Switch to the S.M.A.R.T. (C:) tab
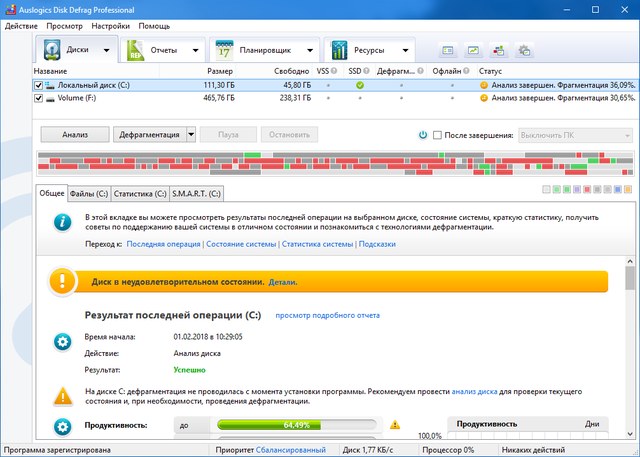Viewport: 640px width, 457px height. pos(197,193)
